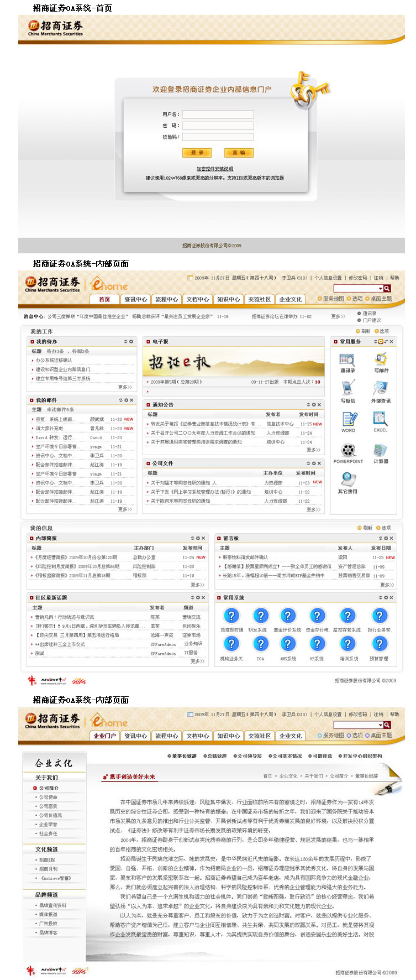
Task: Select 招商月刊 under 文化频道
Action: click(x=48, y=869)
